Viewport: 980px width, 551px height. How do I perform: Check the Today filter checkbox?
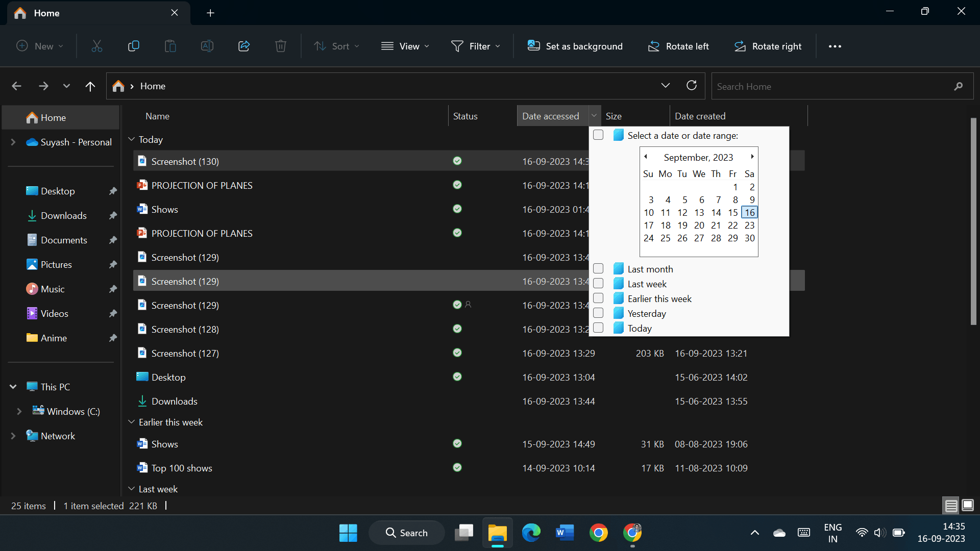598,328
